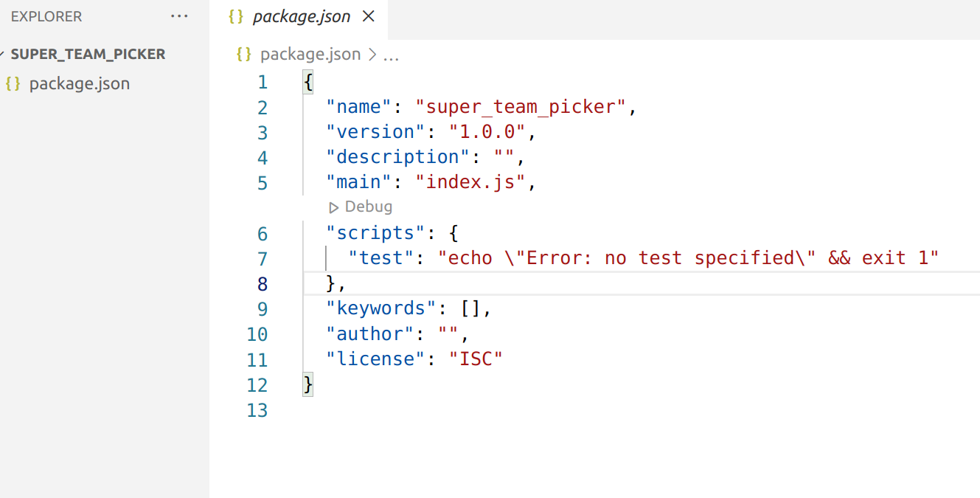Click the license value ISC in the editor
Viewport: 980px width, 498px height.
coord(476,359)
